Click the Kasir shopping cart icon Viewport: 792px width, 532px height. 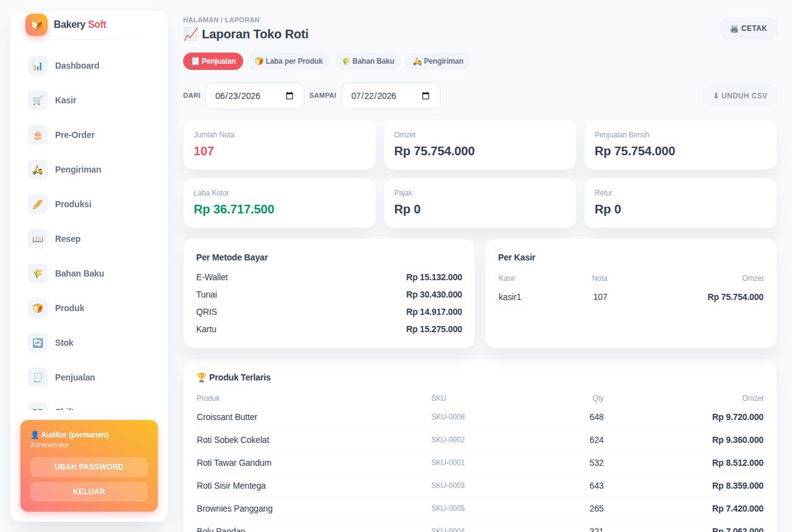pos(38,100)
